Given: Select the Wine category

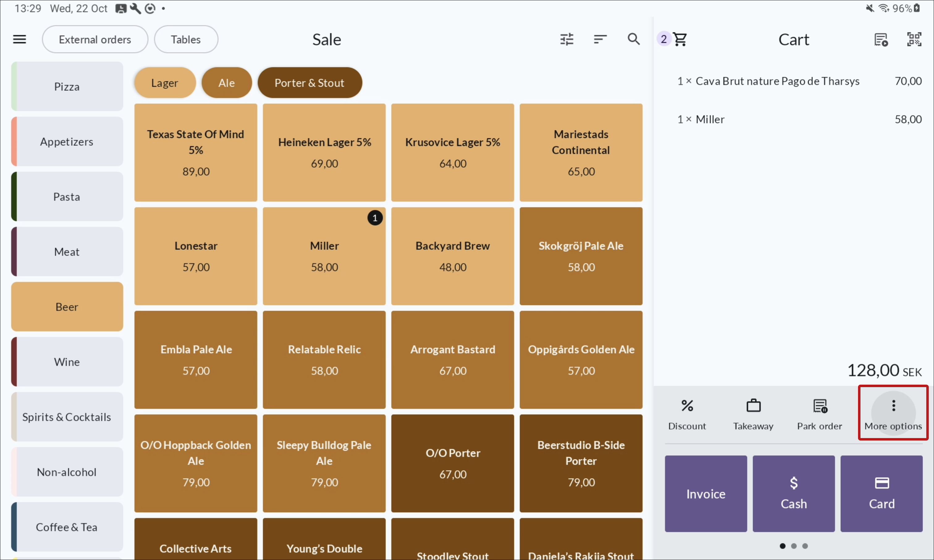Looking at the screenshot, I should pyautogui.click(x=67, y=361).
